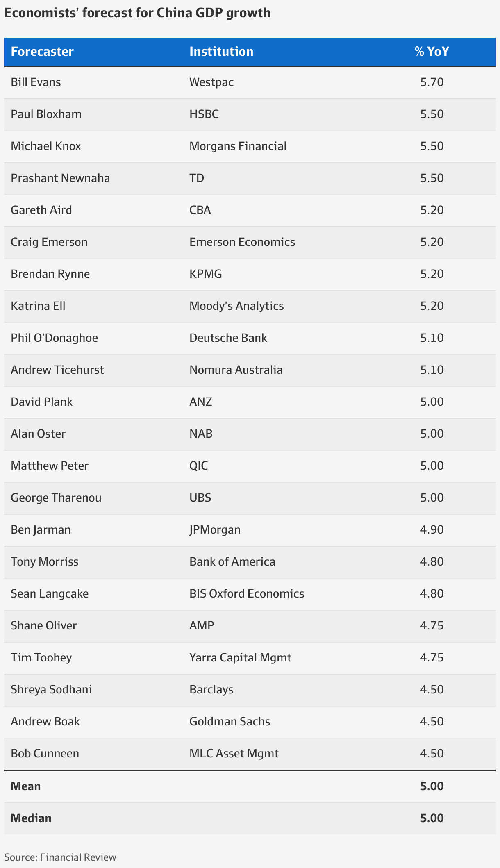
Task: Click Goldman Sachs institution cell
Action: pyautogui.click(x=230, y=722)
